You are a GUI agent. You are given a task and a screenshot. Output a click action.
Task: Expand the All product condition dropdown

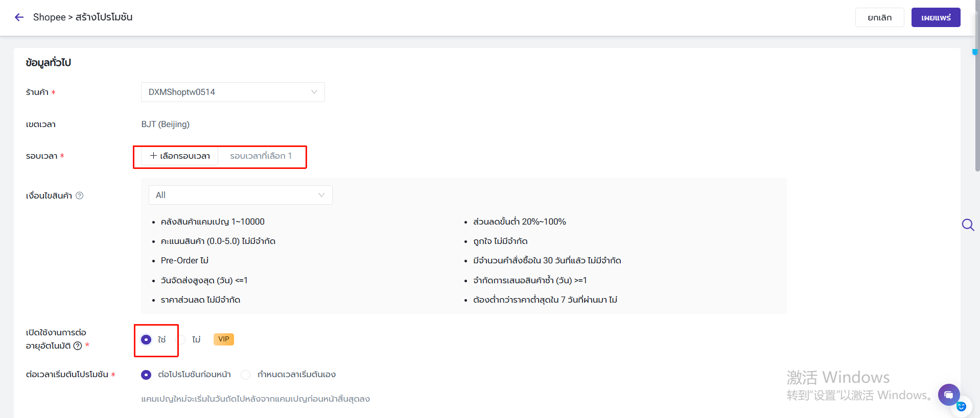(x=241, y=195)
